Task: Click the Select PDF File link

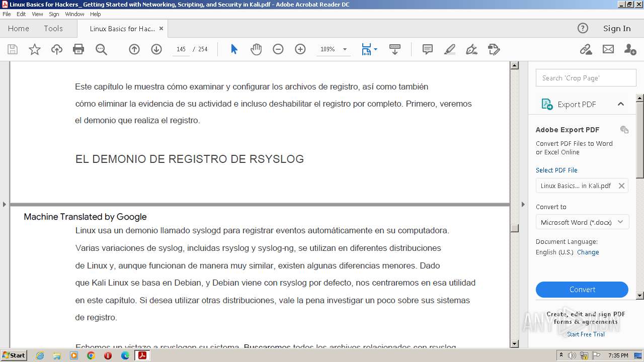Action: pyautogui.click(x=556, y=170)
